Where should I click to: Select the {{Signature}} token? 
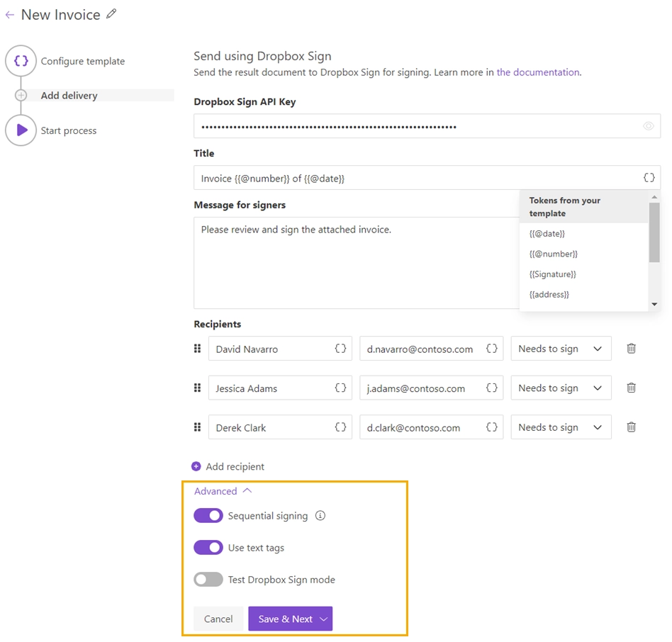[552, 274]
